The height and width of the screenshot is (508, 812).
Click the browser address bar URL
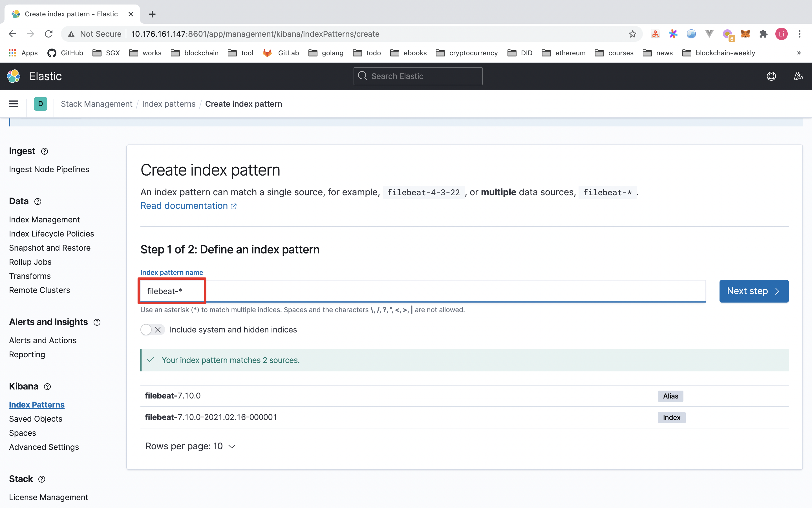(255, 34)
